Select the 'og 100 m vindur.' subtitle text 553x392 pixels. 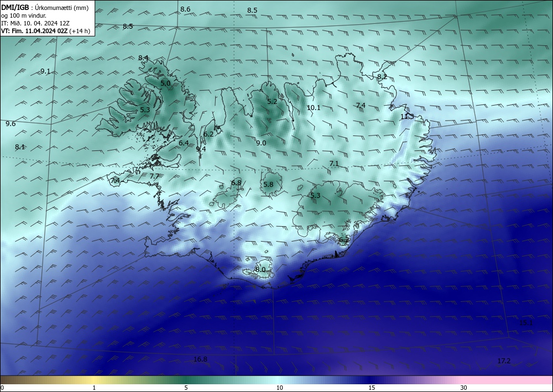(x=24, y=15)
